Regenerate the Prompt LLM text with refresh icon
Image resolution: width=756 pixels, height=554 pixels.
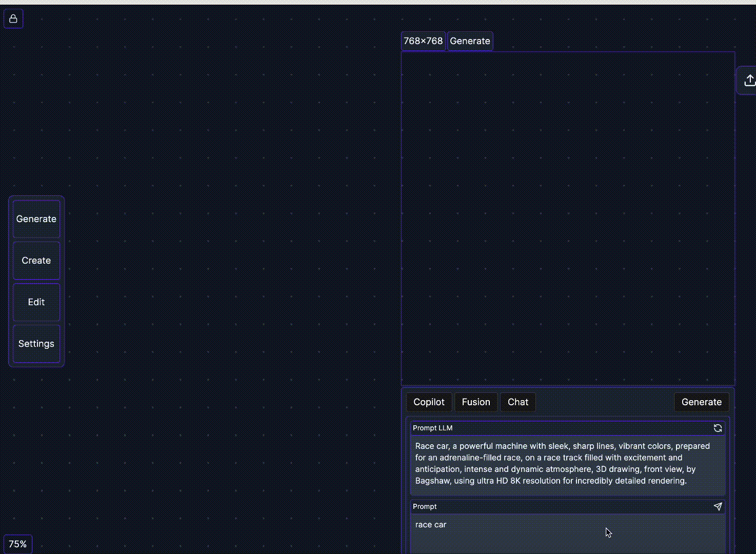click(x=718, y=428)
